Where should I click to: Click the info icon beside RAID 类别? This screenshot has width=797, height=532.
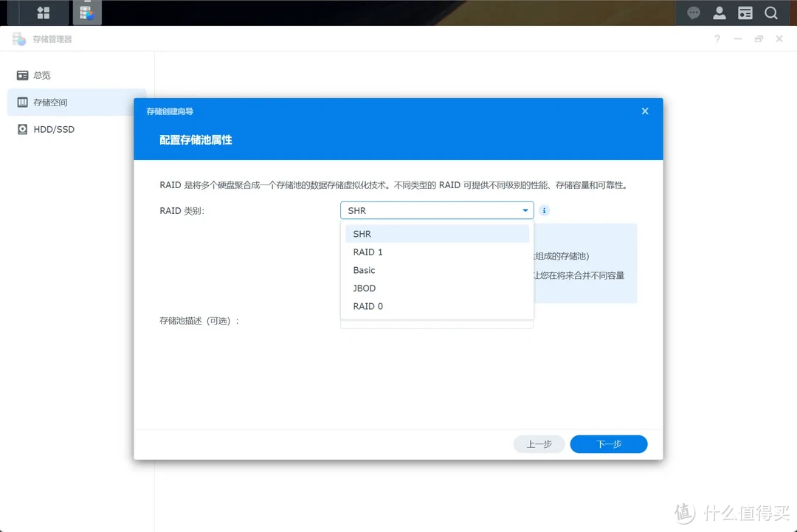pyautogui.click(x=544, y=210)
